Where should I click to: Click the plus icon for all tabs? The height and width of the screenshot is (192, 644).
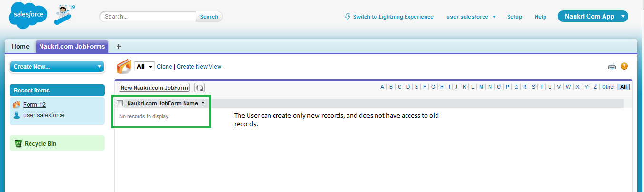coord(119,46)
